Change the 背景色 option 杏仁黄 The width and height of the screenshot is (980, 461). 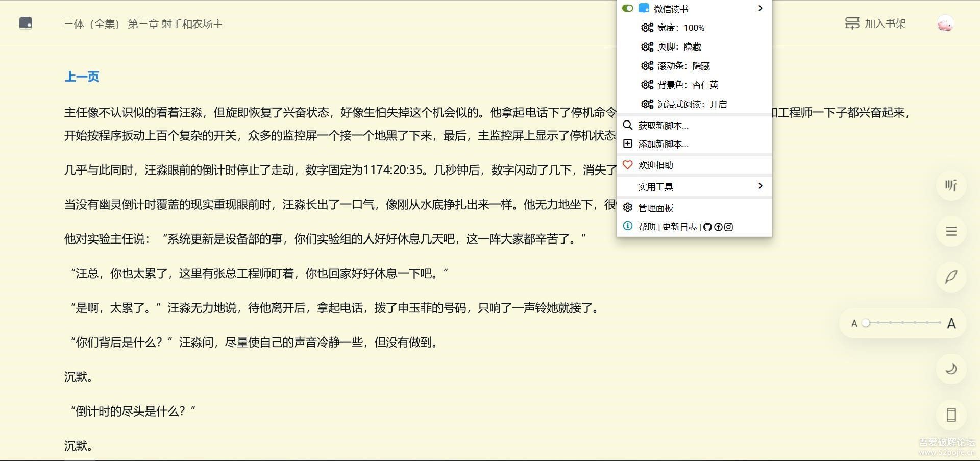pos(688,85)
